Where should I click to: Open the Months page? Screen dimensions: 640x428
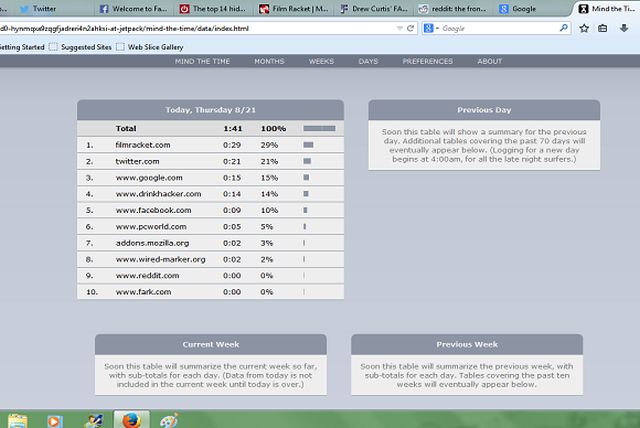coord(269,61)
